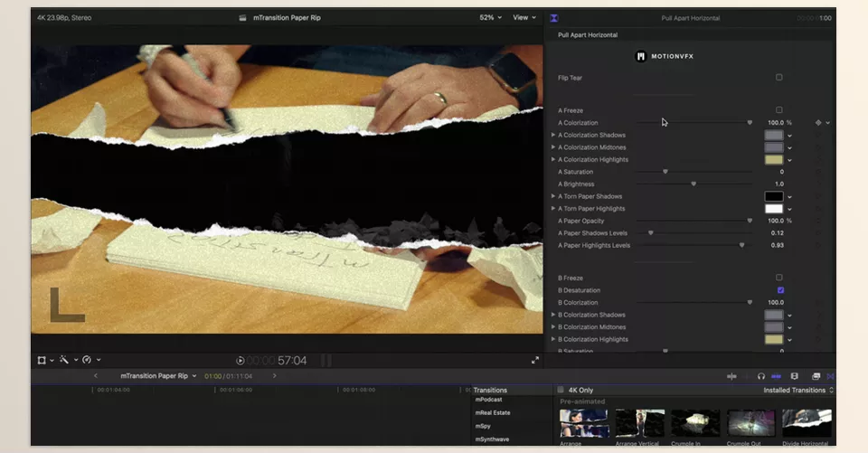Expand A Colorization Midtones disclosure triangle
The height and width of the screenshot is (453, 868).
[x=553, y=147]
